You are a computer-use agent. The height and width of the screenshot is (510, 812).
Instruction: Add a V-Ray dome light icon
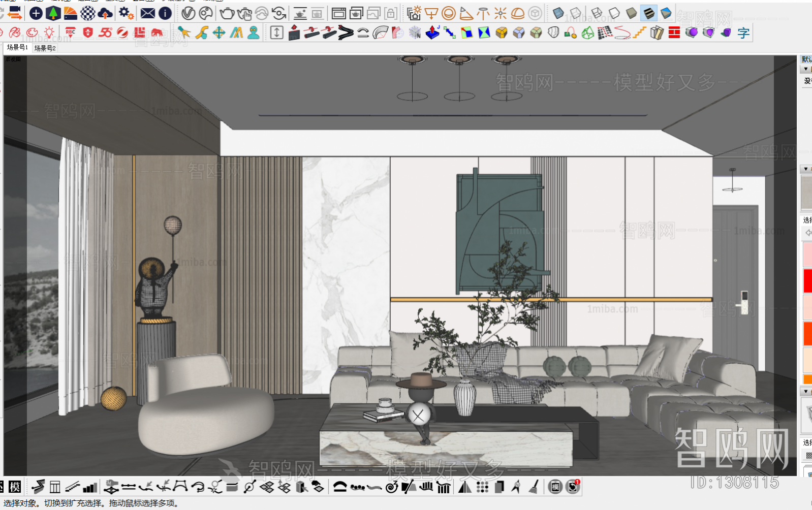pyautogui.click(x=518, y=13)
